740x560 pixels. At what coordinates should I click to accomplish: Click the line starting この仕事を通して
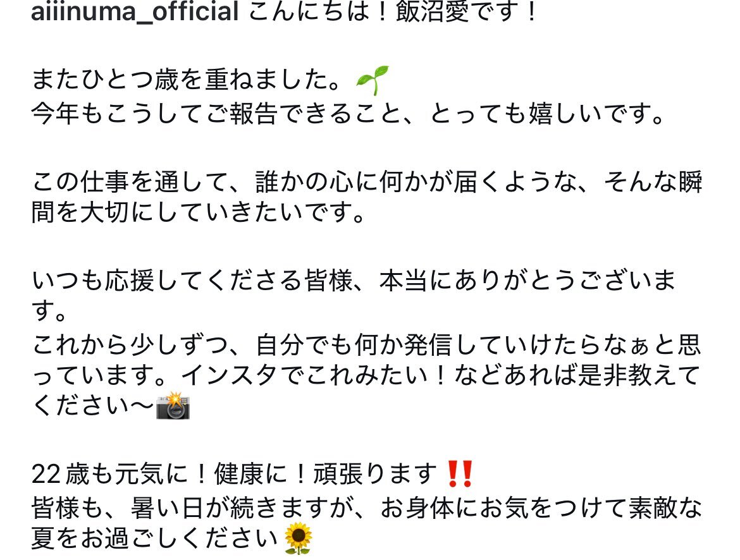(367, 181)
